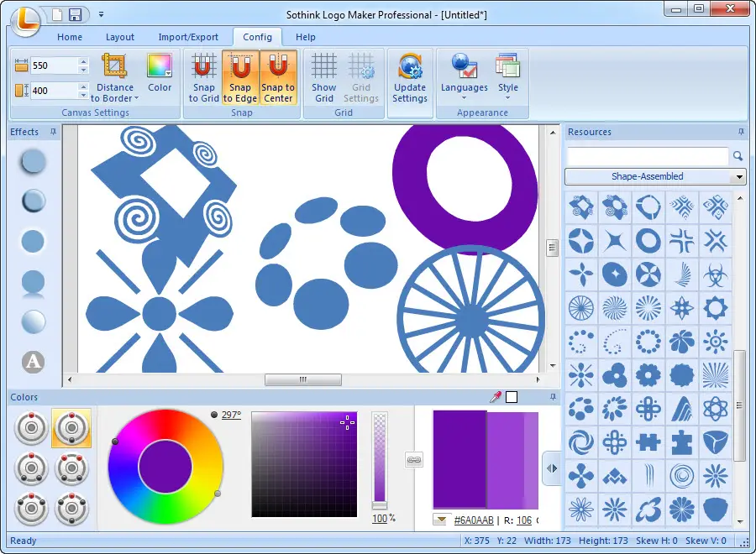Turn off Snap to Center
756x554 pixels.
278,77
